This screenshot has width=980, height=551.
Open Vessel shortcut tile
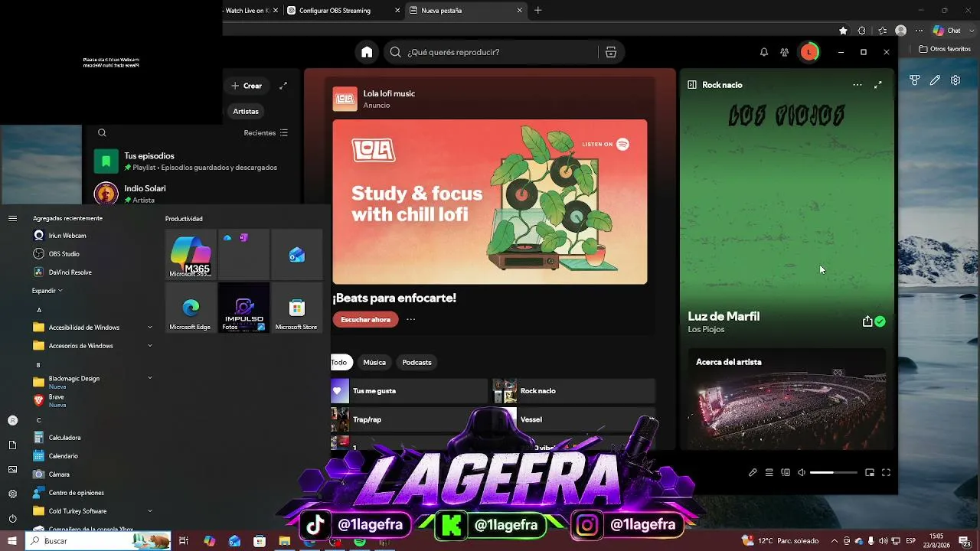coord(574,419)
